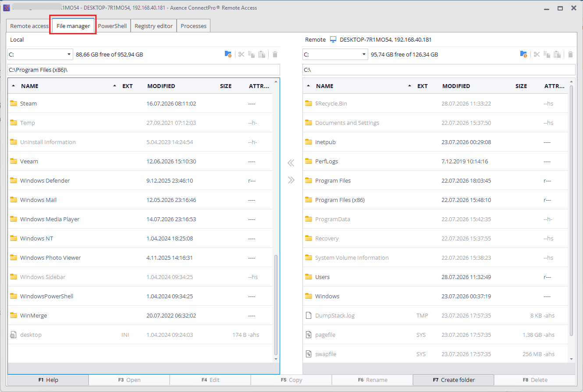Sort Remote pane by the NAME column header

(x=325, y=86)
